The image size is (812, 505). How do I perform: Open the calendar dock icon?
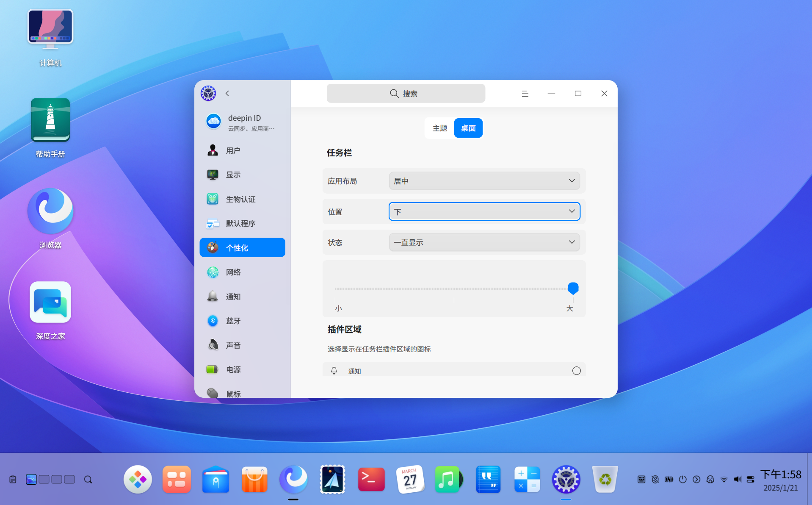pos(410,479)
